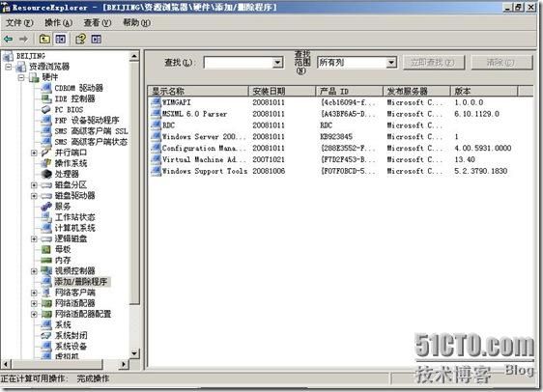Viewport: 543px width, 392px height.
Task: Click the WIMGAPI row icon
Action: [156, 102]
